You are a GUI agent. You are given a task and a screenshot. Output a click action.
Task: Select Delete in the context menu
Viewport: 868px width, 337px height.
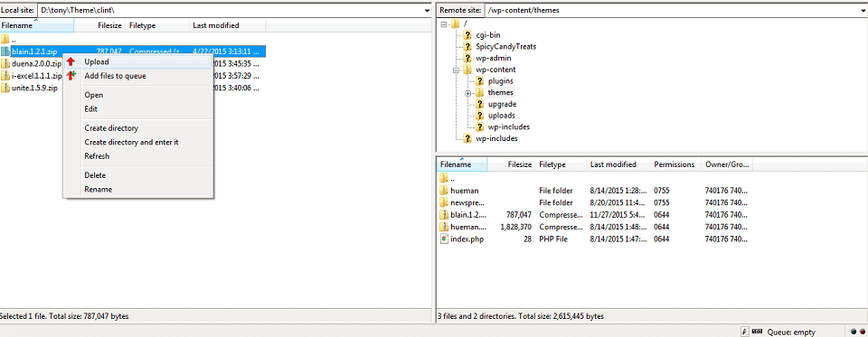(x=138, y=175)
